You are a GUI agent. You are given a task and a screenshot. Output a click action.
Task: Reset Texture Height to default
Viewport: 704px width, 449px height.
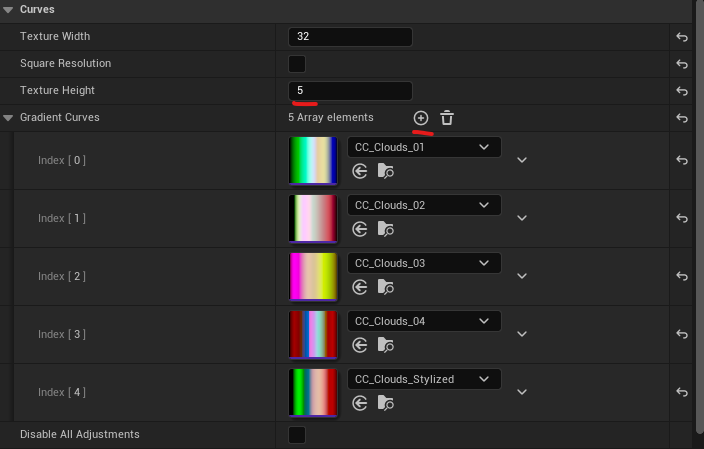pos(682,91)
